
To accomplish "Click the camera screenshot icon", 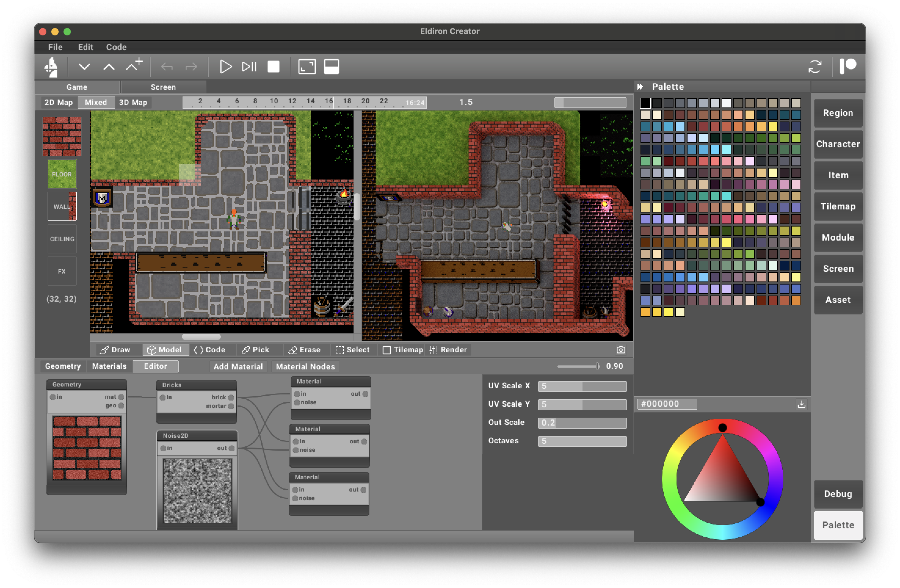I will point(621,350).
